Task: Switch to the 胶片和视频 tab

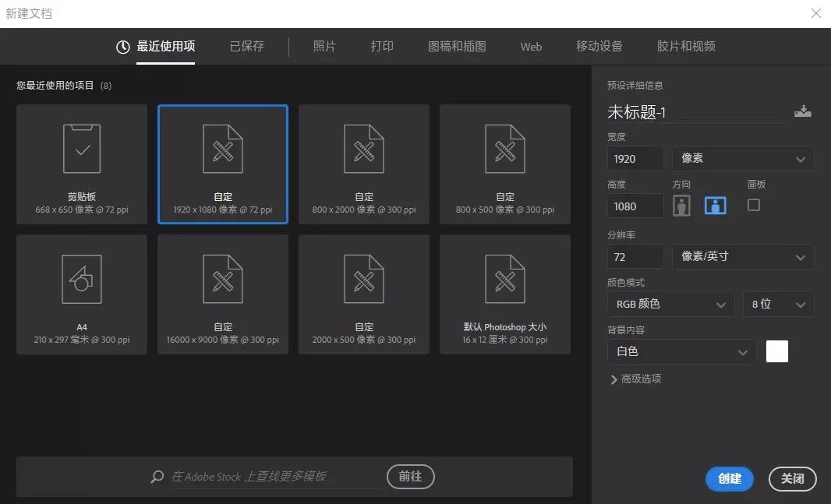Action: click(692, 46)
